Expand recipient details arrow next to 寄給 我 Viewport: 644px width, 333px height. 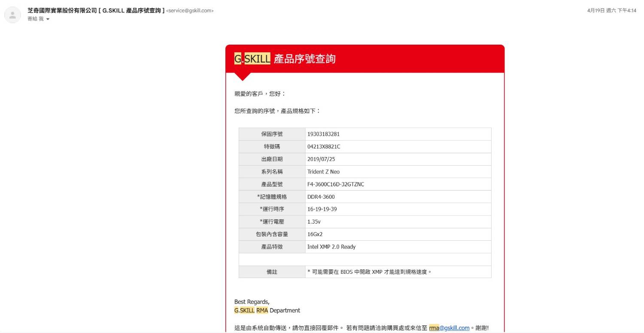click(x=48, y=19)
